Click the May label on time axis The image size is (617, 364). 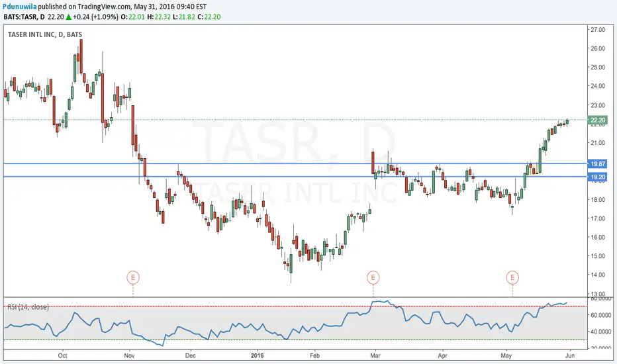pos(506,356)
